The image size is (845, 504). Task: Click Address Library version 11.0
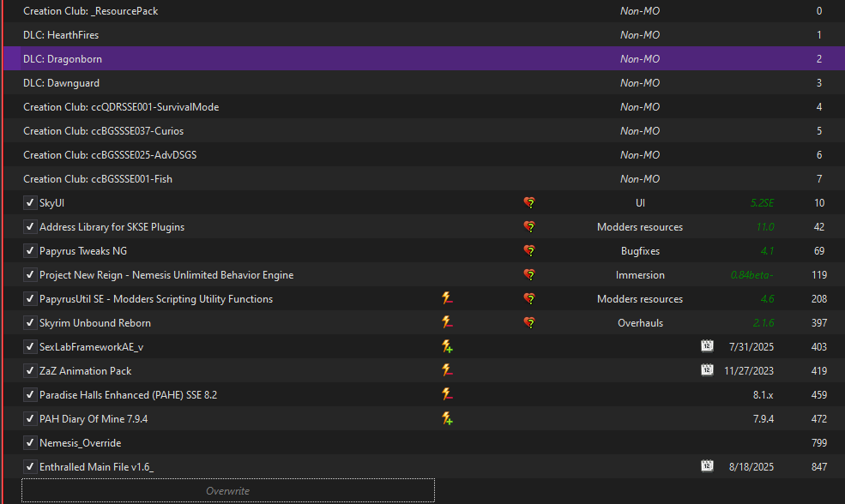pos(765,226)
